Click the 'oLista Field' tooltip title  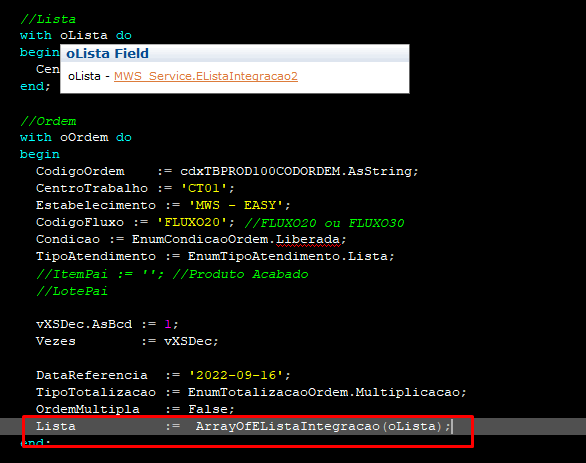[x=108, y=53]
